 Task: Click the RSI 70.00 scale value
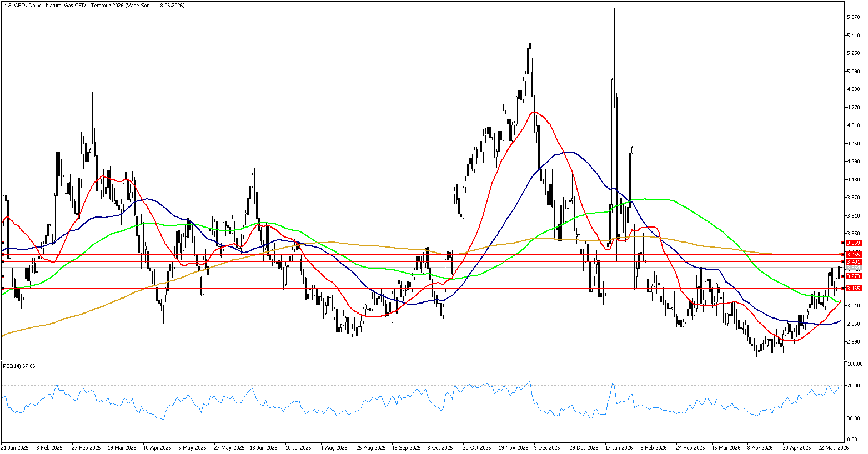[x=854, y=386]
